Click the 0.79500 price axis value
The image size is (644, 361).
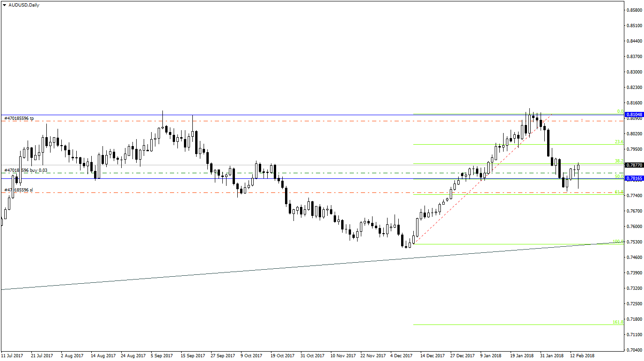(634, 149)
